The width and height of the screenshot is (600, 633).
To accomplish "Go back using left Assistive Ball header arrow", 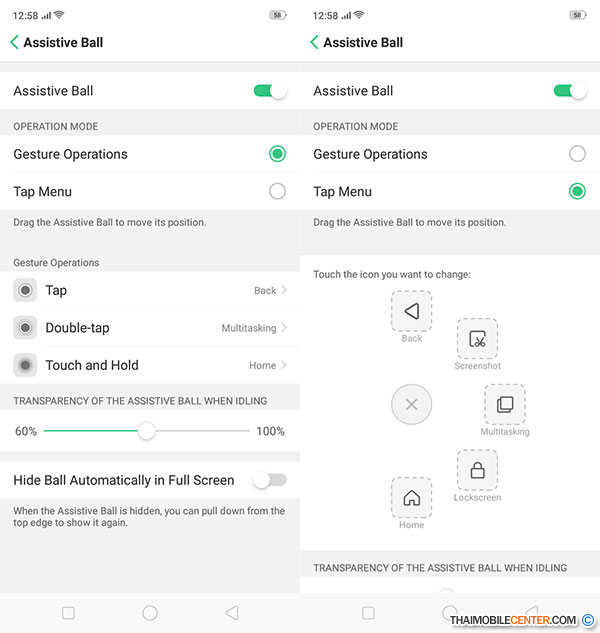I will pos(14,42).
